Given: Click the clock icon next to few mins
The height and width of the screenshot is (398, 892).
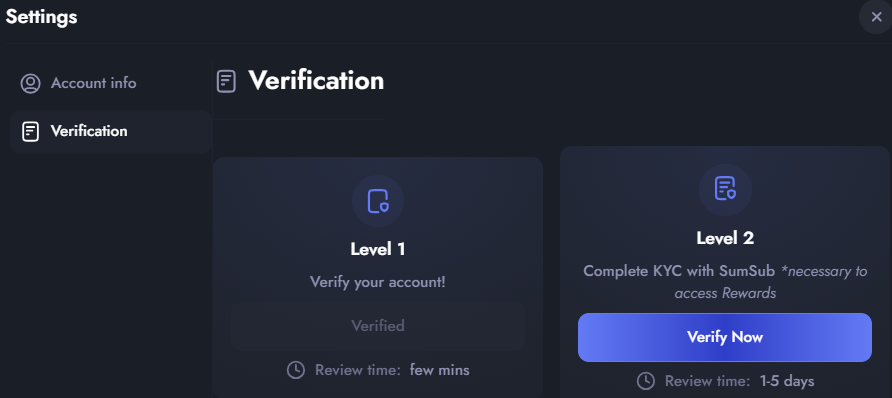Looking at the screenshot, I should click(x=295, y=370).
